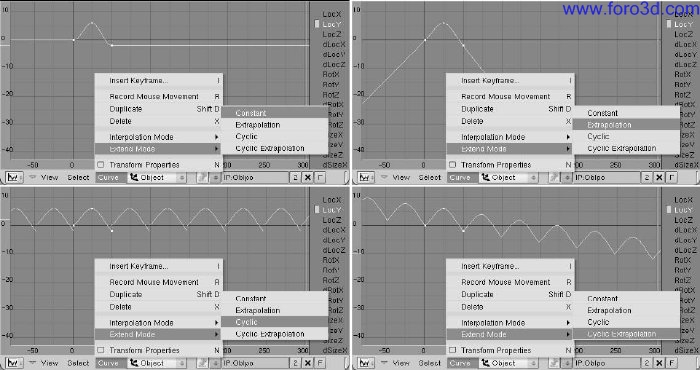This screenshot has height=370, width=700.
Task: Open Object IPO type dropdown, top-left panel
Action: (157, 178)
